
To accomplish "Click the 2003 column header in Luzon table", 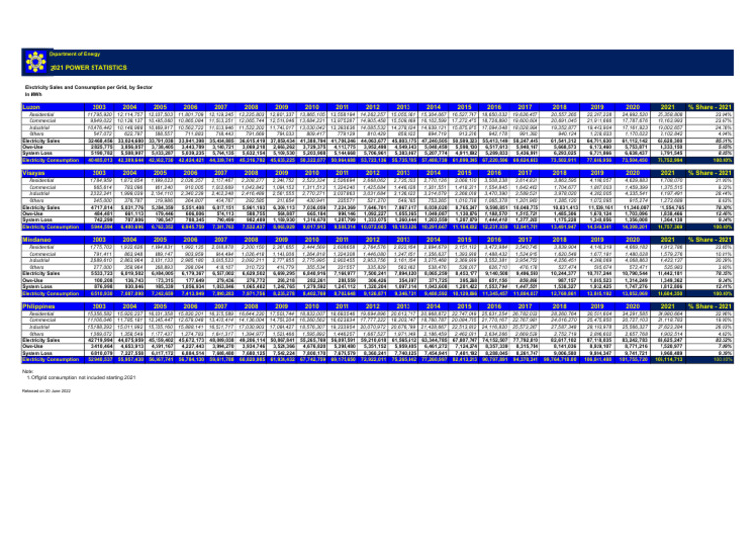I will point(99,107).
